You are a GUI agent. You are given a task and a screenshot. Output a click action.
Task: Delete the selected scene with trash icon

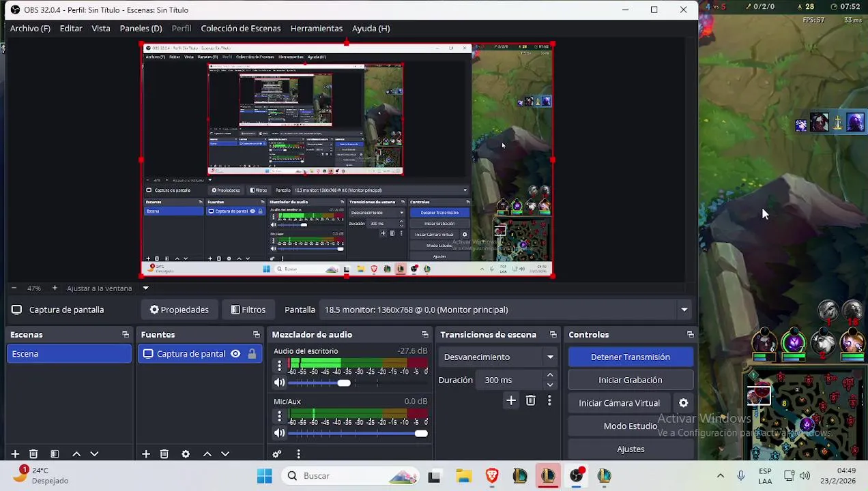point(33,454)
